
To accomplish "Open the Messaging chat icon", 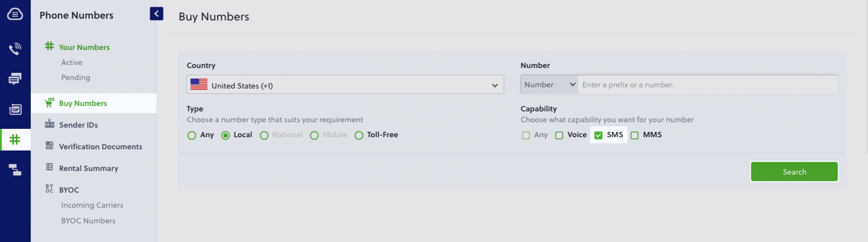I will coord(15,79).
